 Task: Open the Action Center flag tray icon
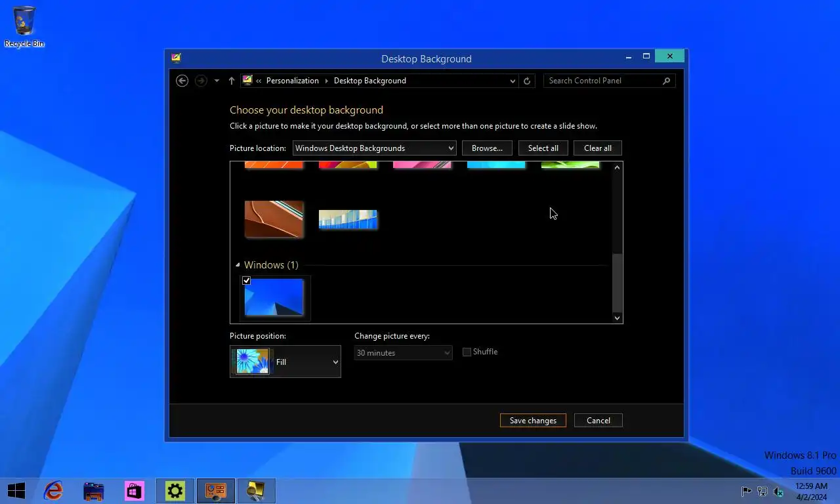pos(746,491)
